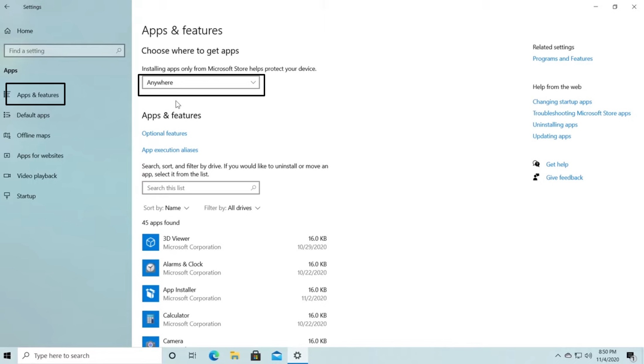This screenshot has width=644, height=364.
Task: Click the Home house icon
Action: coord(8,31)
